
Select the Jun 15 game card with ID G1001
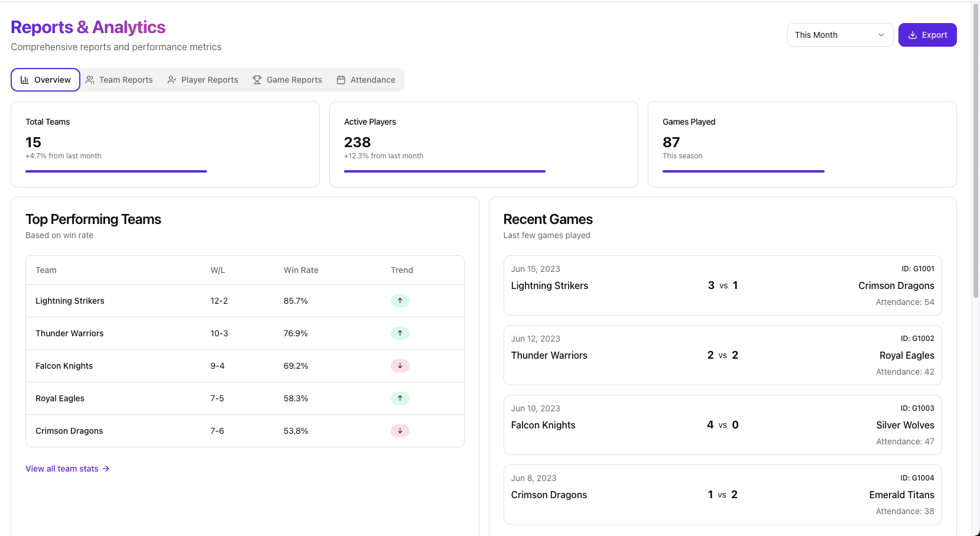[x=722, y=285]
